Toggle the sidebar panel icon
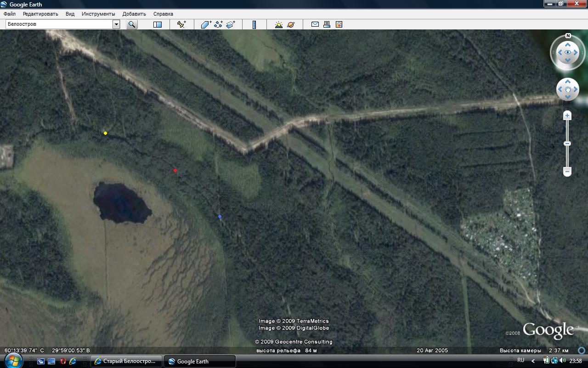The width and height of the screenshot is (588, 368). click(158, 24)
